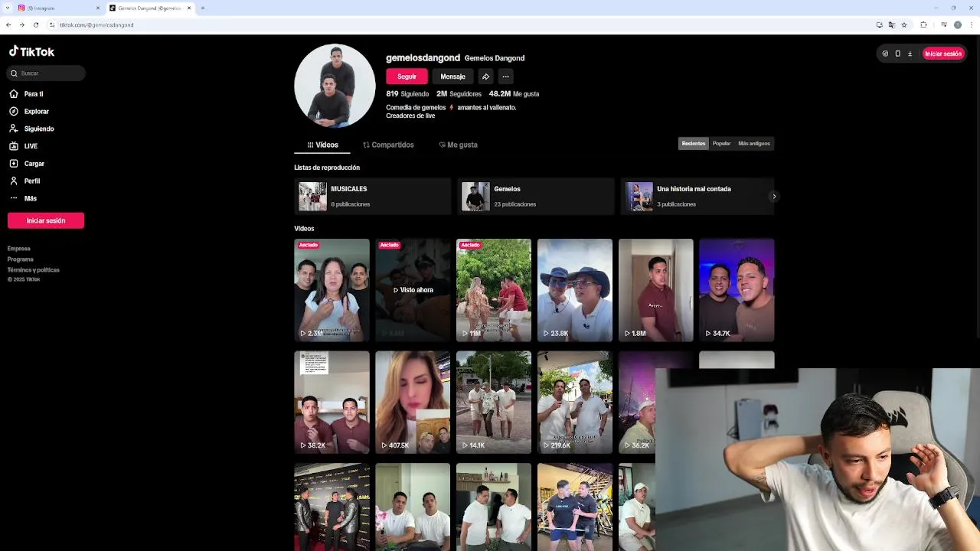Viewport: 980px width, 551px height.
Task: Switch to the Videos tab
Action: (322, 145)
